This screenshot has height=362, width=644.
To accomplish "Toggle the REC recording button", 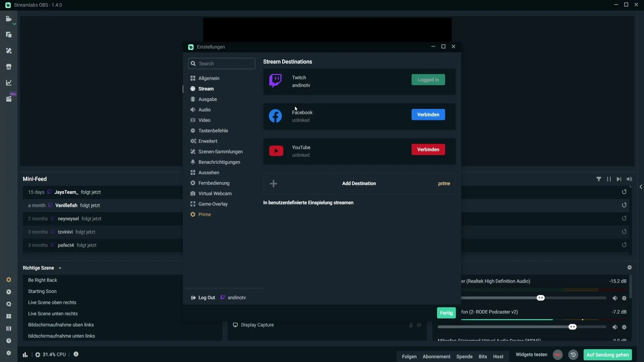I will (558, 355).
